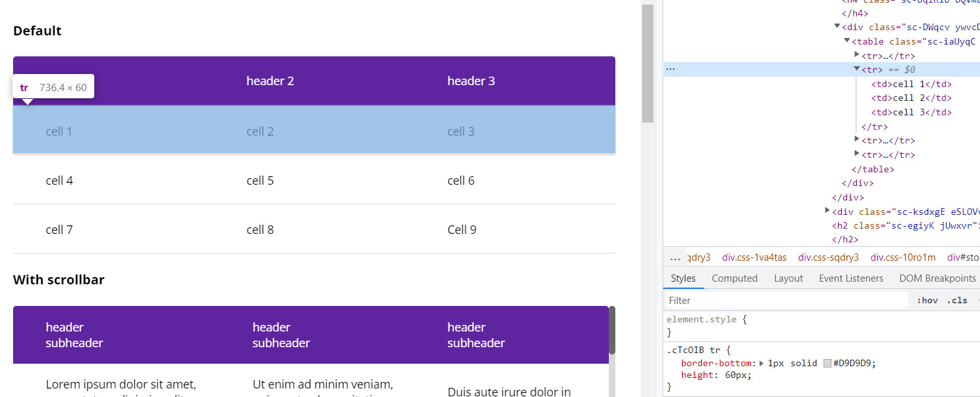Collapse the selected tr == $0 element
The image size is (980, 397).
857,69
